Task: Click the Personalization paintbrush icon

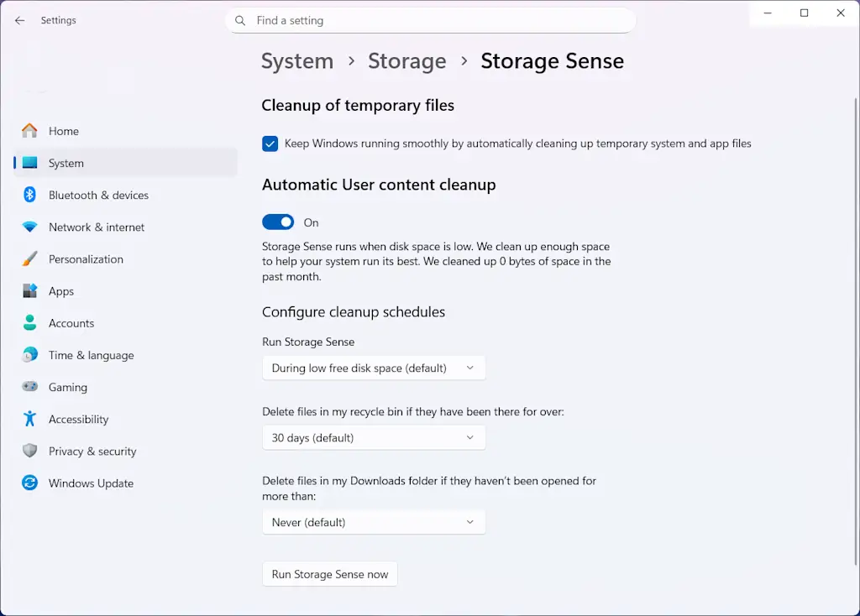Action: (30, 259)
